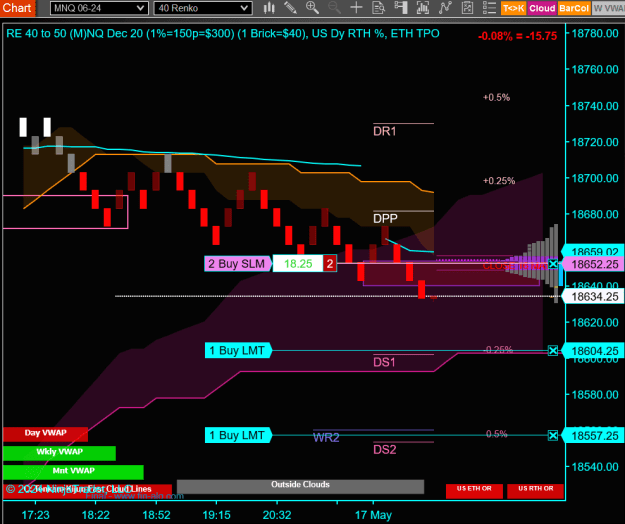Click the DPP pivot label
625x524 pixels.
coord(385,218)
